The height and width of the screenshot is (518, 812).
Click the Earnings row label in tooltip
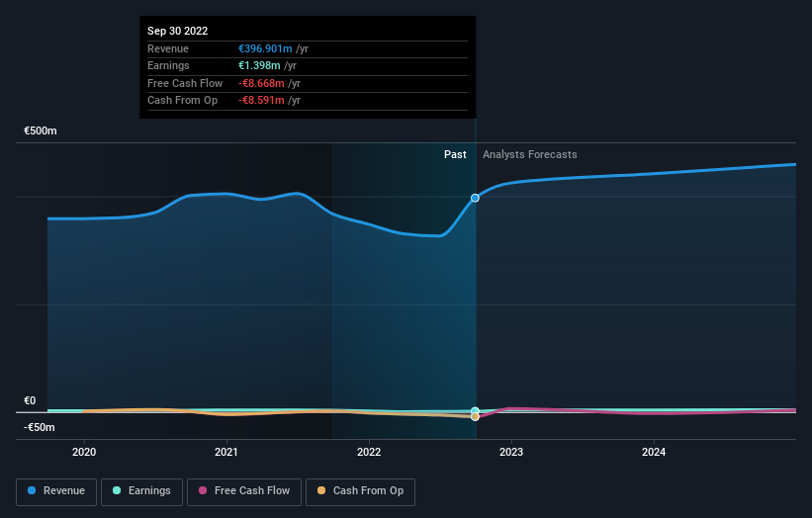pos(168,65)
